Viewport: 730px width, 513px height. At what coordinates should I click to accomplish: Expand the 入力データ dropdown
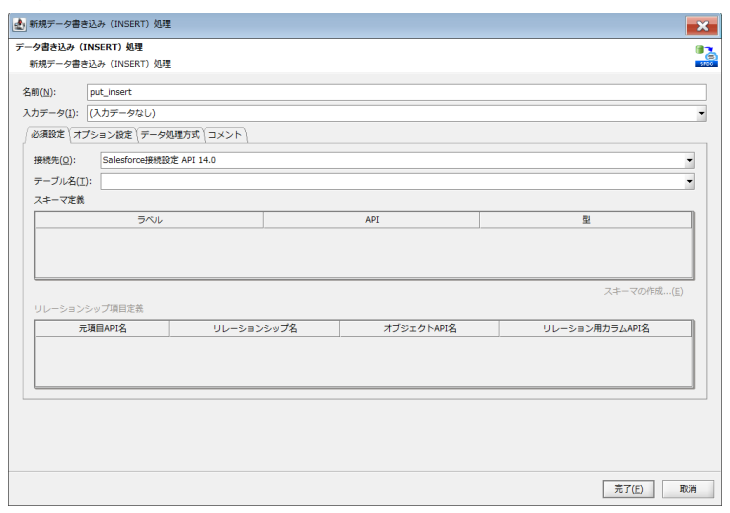coord(701,114)
